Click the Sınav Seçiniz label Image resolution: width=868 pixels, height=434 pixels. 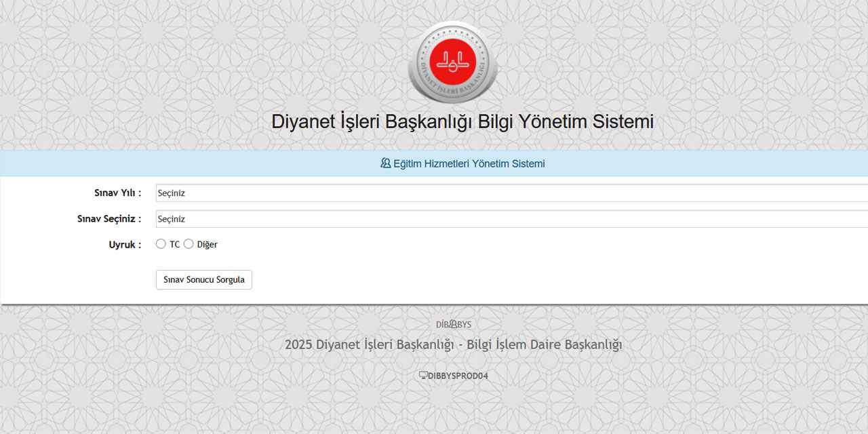point(109,219)
